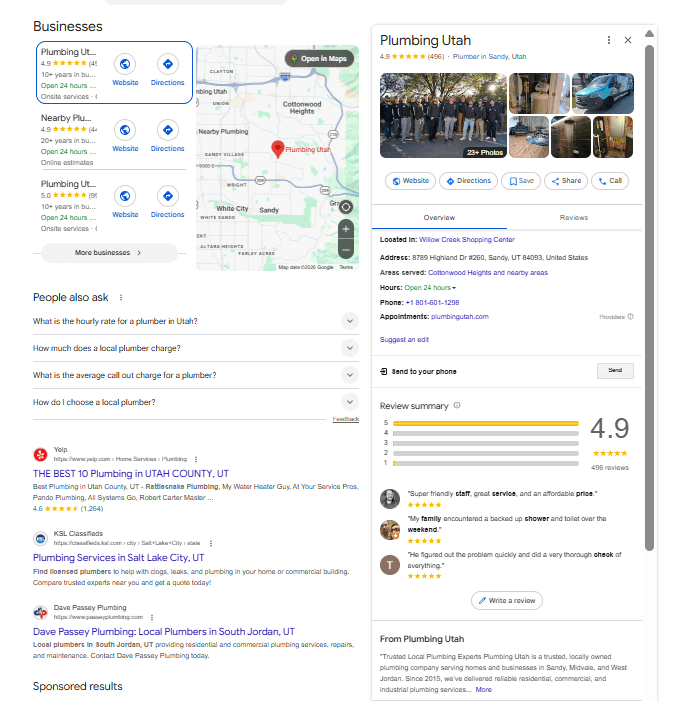Screen dimensions: 682x701
Task: Get Directions icon for Nearby Plumbing listing
Action: tap(168, 130)
